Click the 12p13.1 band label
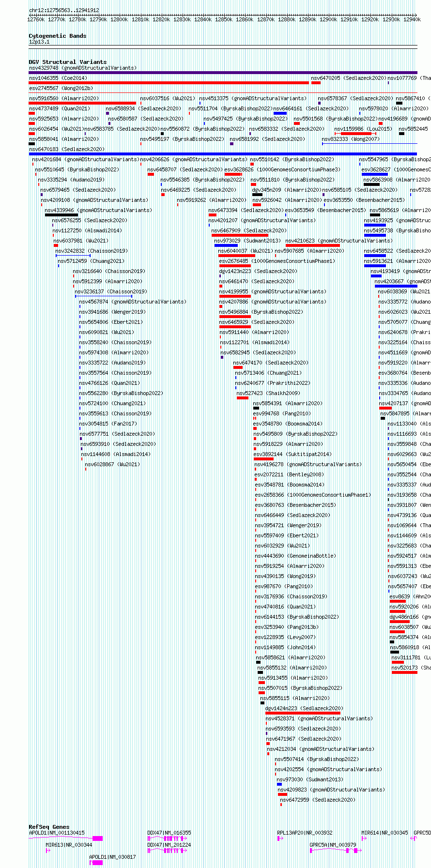This screenshot has height=868, width=431. [39, 42]
